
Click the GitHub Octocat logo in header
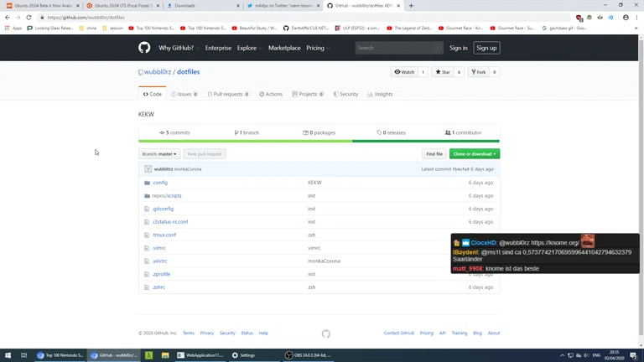pos(144,48)
